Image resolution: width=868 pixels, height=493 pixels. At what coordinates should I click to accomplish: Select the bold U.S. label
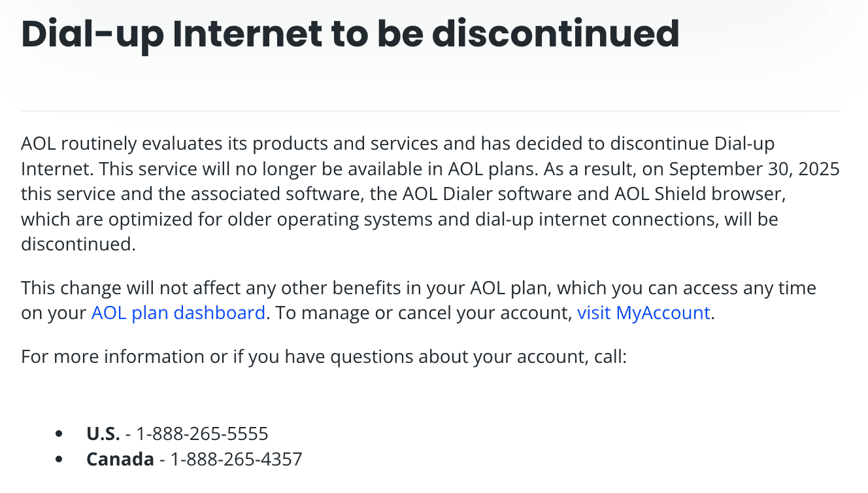tap(103, 433)
